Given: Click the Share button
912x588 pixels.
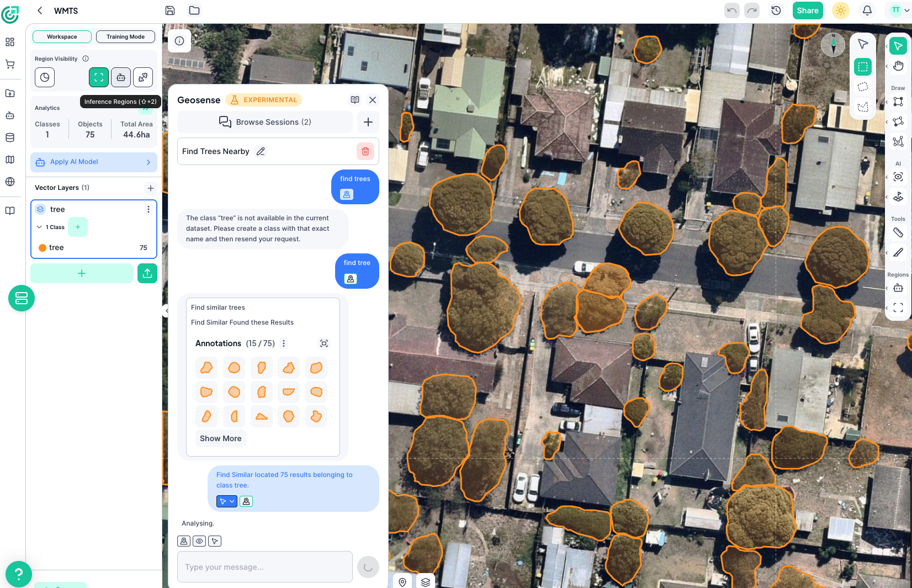Looking at the screenshot, I should (x=808, y=10).
